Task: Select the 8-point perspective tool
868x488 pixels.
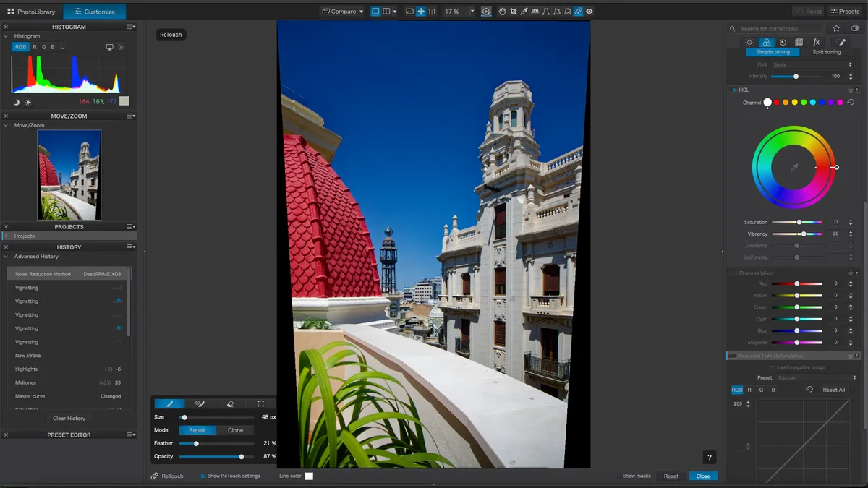Action: (x=567, y=12)
